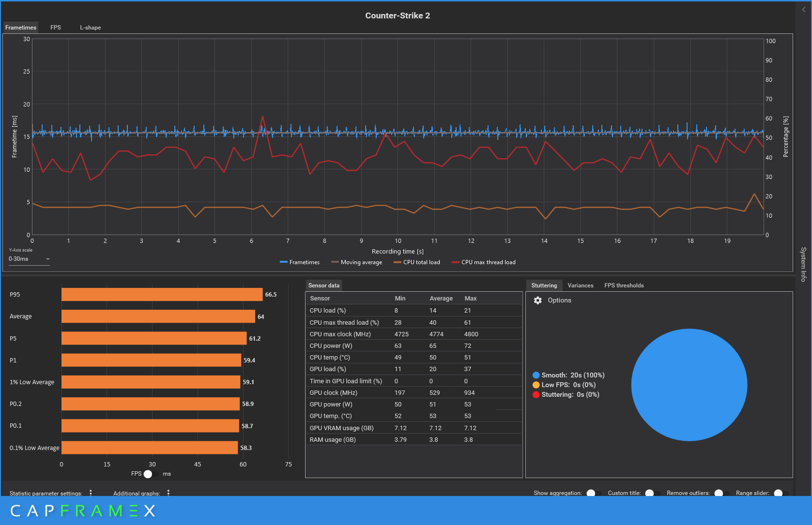Enable the Show aggregation switch
The height and width of the screenshot is (525, 812).
(594, 493)
